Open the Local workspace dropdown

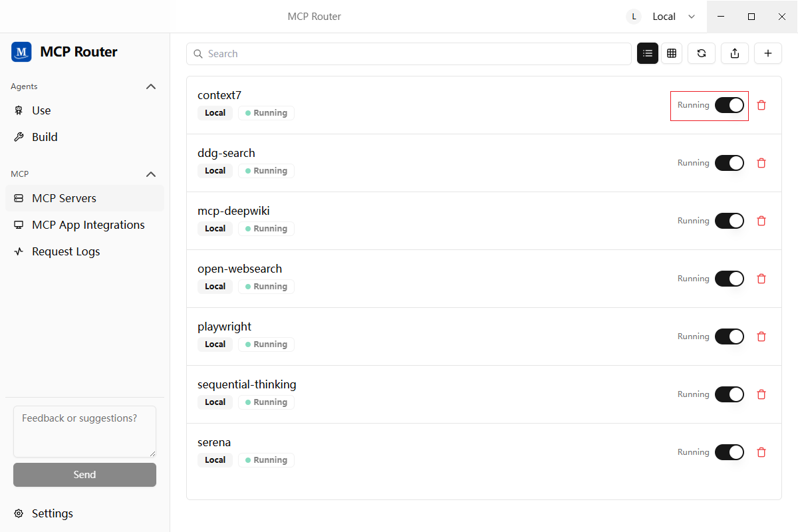tap(662, 17)
